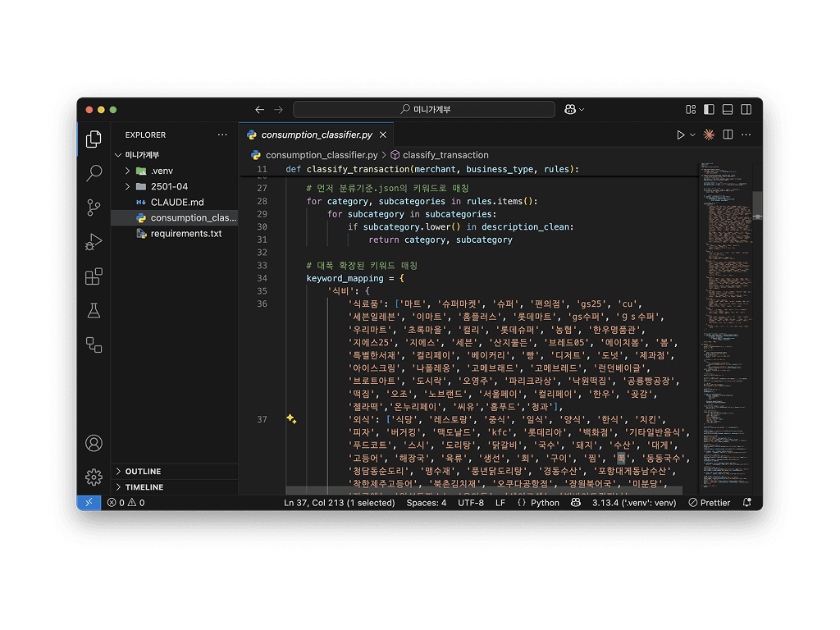This screenshot has height=630, width=840.
Task: Expand the .venv folder
Action: [x=127, y=171]
